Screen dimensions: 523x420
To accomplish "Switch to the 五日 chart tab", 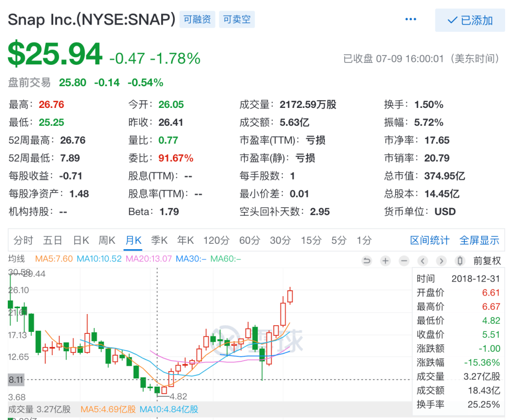I will tap(53, 240).
